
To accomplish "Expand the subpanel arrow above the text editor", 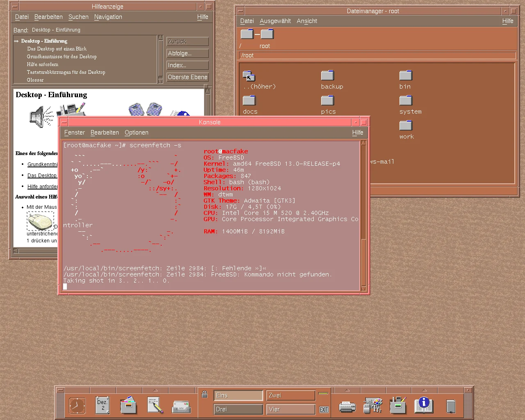I will point(155,390).
